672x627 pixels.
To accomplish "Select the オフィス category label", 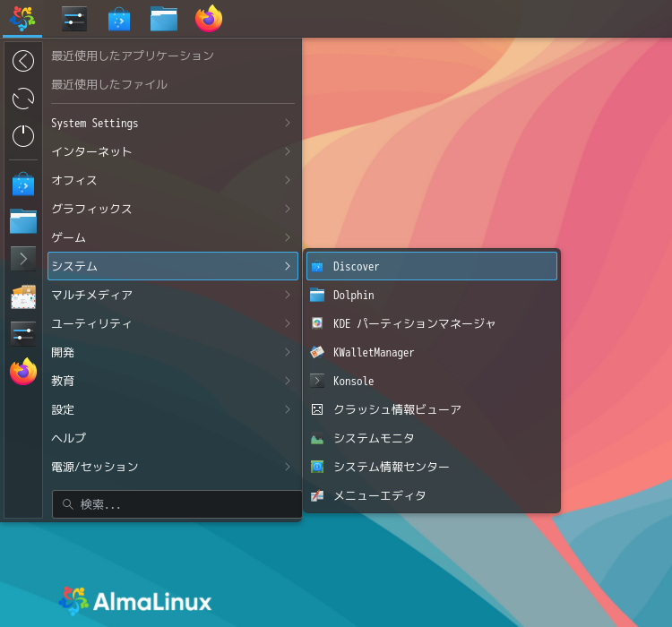I will click(x=74, y=180).
